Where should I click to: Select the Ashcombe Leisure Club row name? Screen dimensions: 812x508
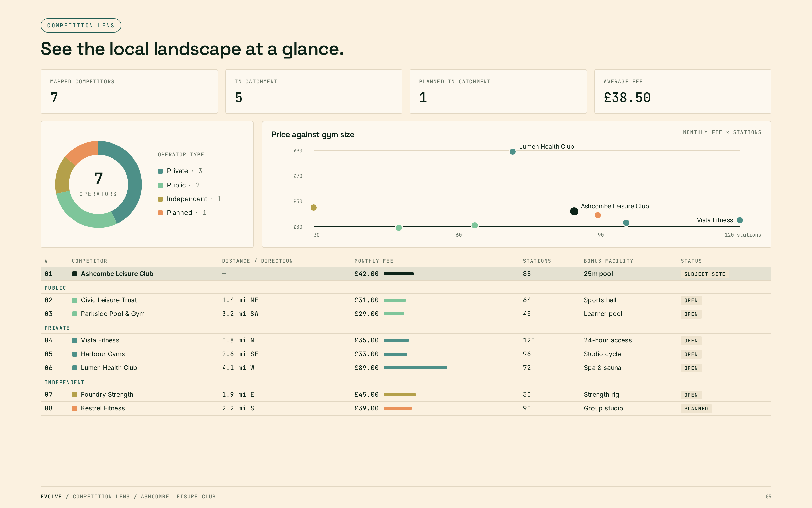tap(117, 274)
